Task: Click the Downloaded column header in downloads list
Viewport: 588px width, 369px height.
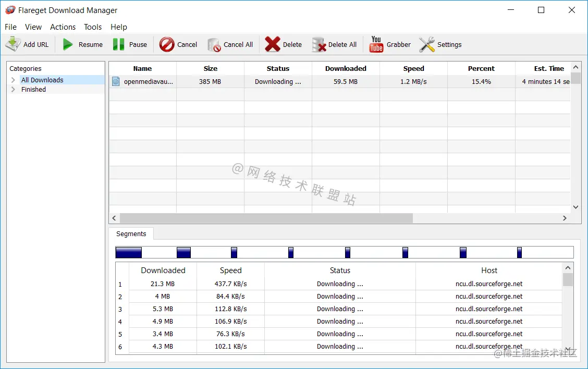Action: click(346, 69)
